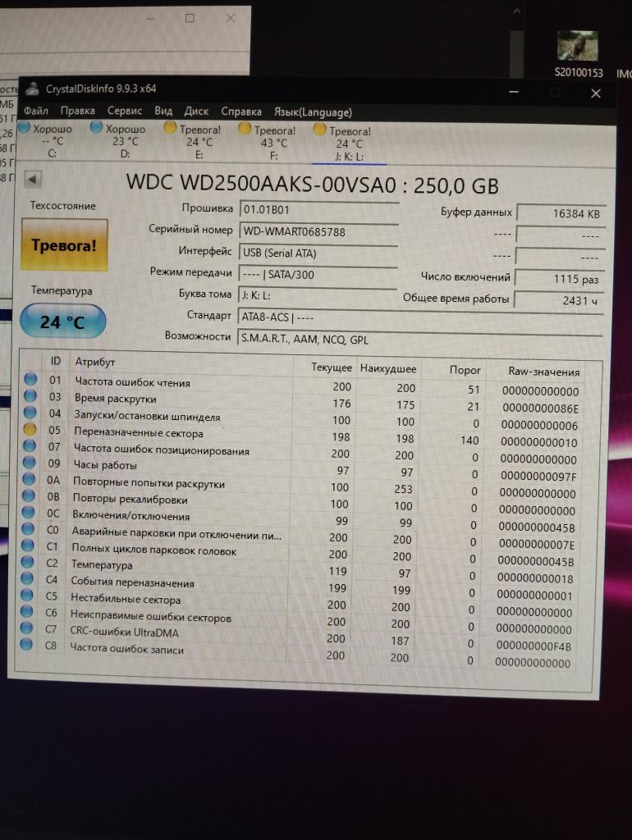Click the status icon for Часы работы

pyautogui.click(x=30, y=463)
